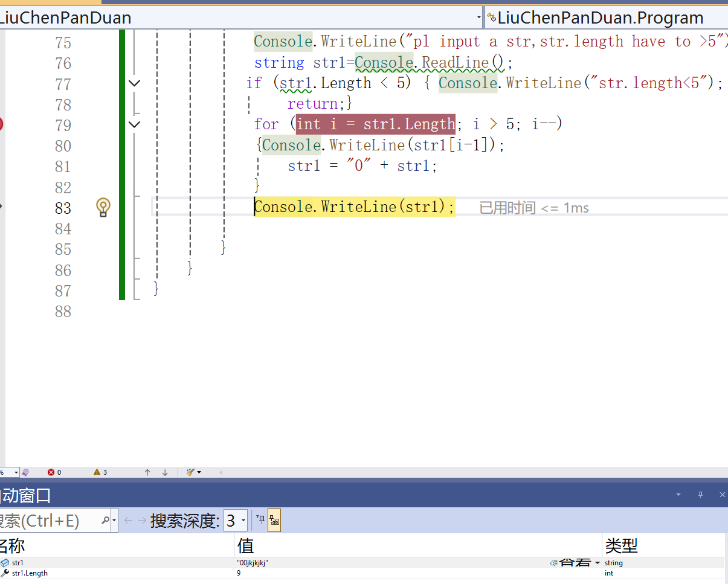The height and width of the screenshot is (584, 728).
Task: Click the 已用时间 <= 1ms perf tip
Action: click(534, 208)
